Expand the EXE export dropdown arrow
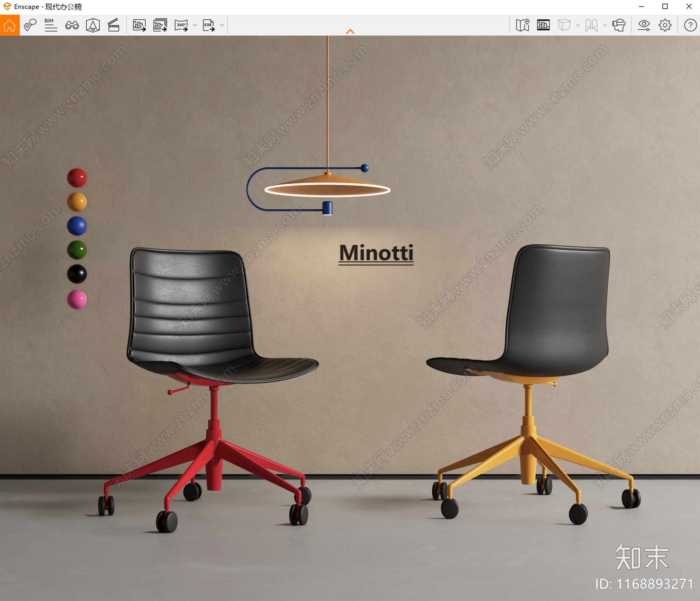 pyautogui.click(x=222, y=25)
